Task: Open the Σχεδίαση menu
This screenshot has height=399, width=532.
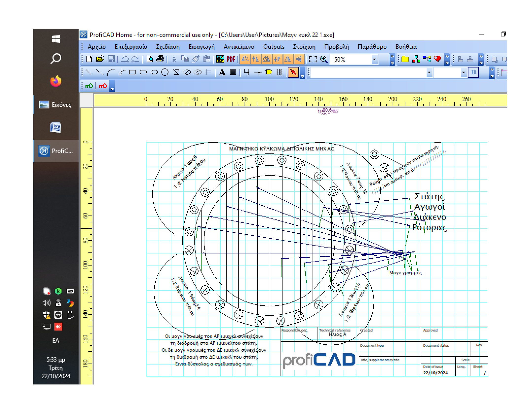Action: [x=168, y=47]
